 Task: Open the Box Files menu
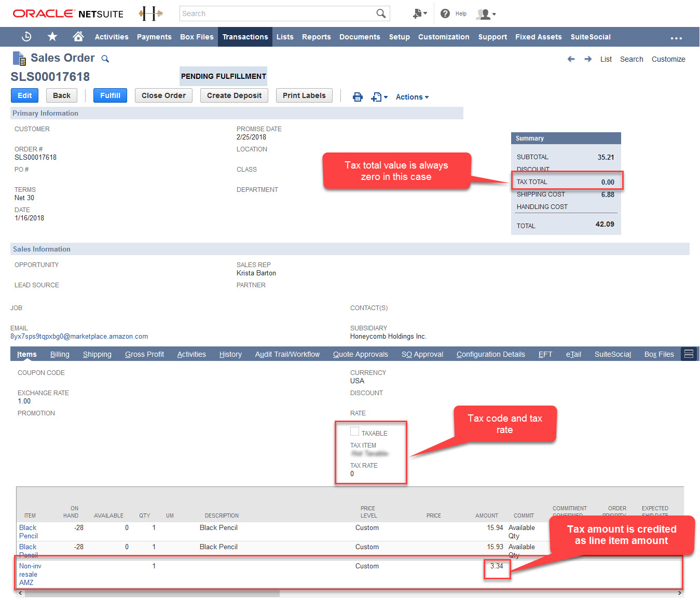coord(197,37)
